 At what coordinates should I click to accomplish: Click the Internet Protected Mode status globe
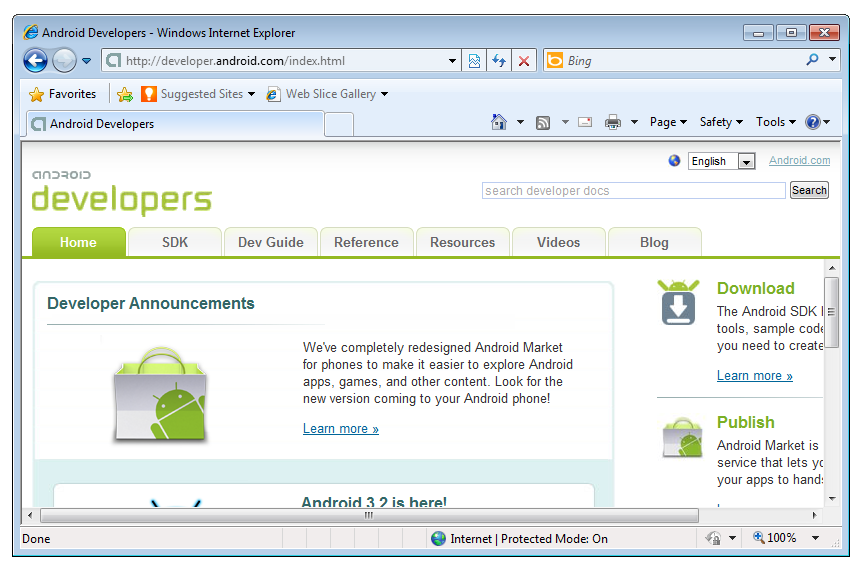[438, 539]
